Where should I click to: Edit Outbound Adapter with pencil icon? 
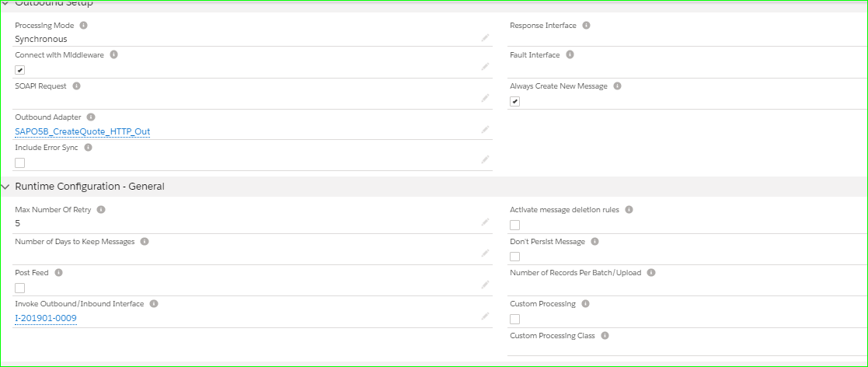point(485,130)
